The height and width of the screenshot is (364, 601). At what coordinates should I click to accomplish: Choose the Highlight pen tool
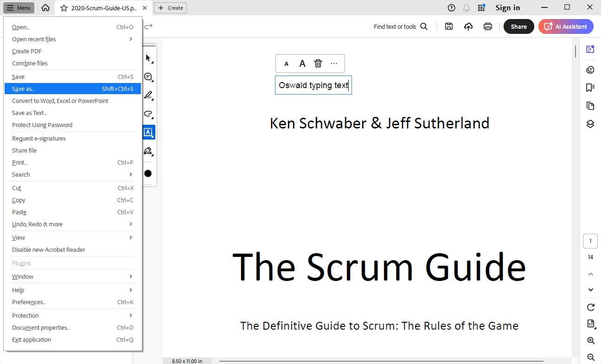point(148,96)
